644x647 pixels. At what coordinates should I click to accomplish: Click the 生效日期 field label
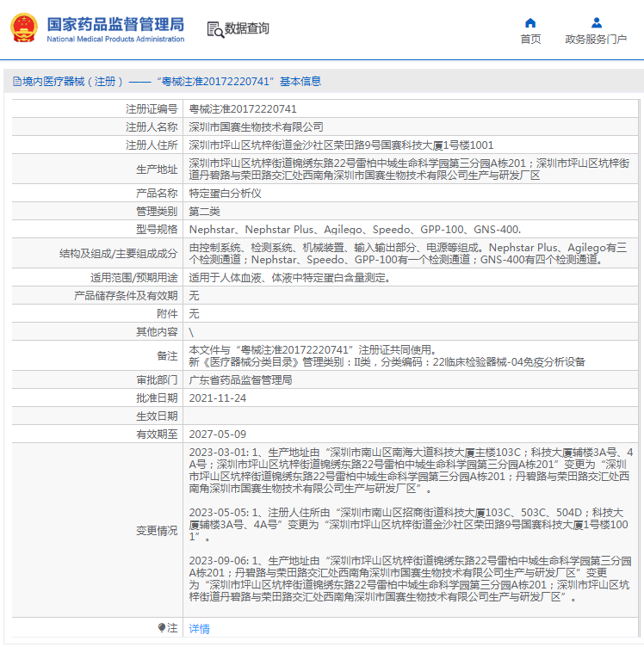157,416
